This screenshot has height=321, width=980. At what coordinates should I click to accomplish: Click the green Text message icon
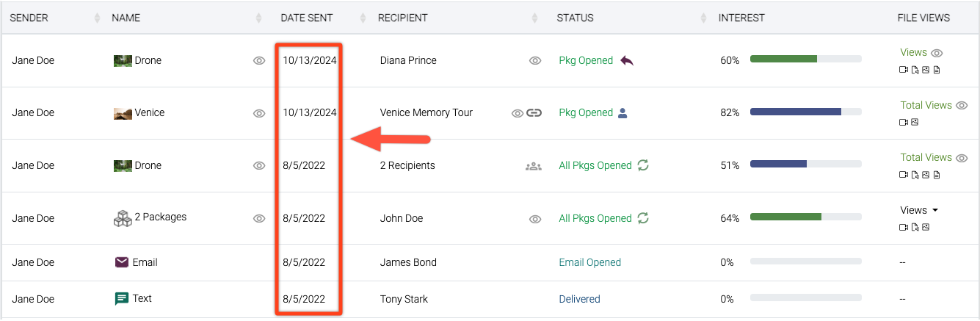(x=122, y=299)
